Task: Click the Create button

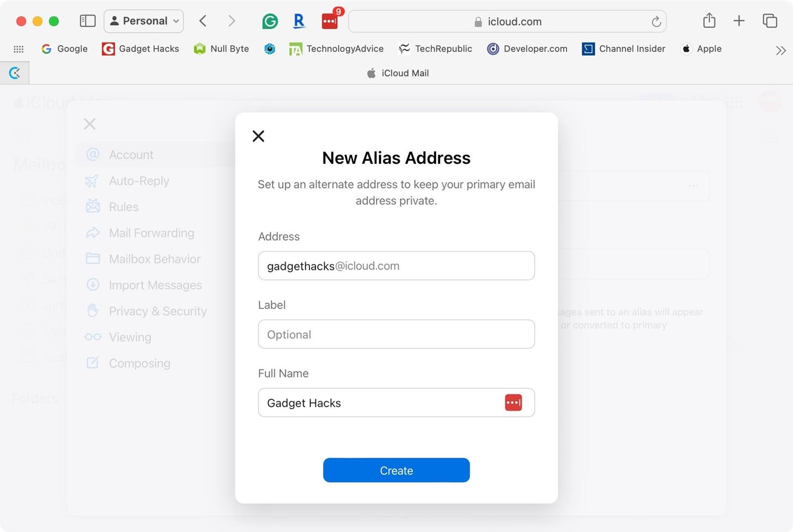Action: coord(396,470)
